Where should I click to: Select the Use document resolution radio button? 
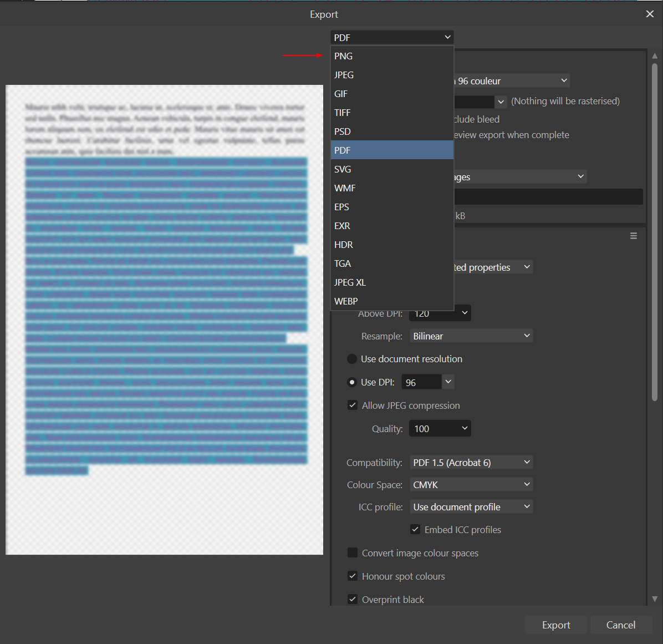pyautogui.click(x=352, y=358)
